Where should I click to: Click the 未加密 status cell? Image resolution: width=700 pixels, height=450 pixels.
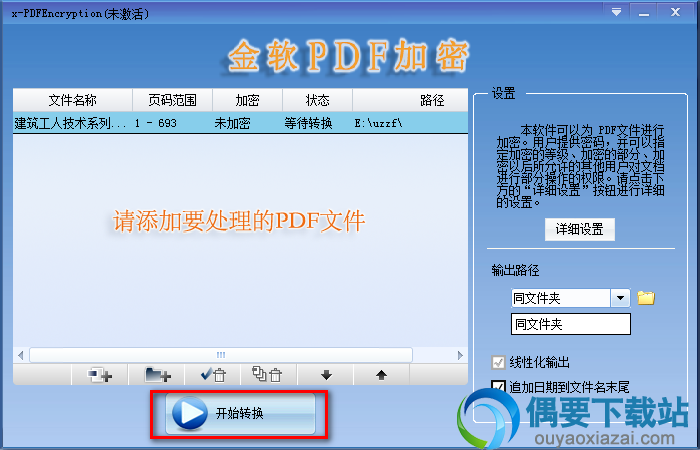(232, 123)
